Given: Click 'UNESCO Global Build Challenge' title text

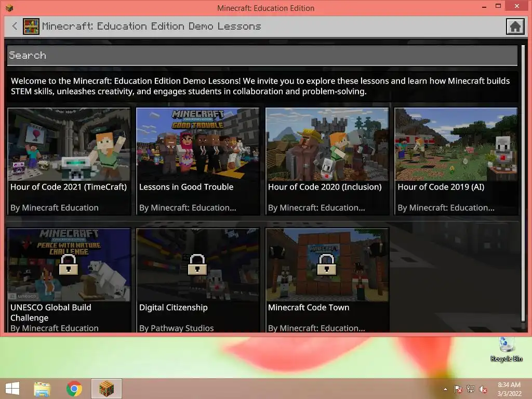Looking at the screenshot, I should click(51, 312).
